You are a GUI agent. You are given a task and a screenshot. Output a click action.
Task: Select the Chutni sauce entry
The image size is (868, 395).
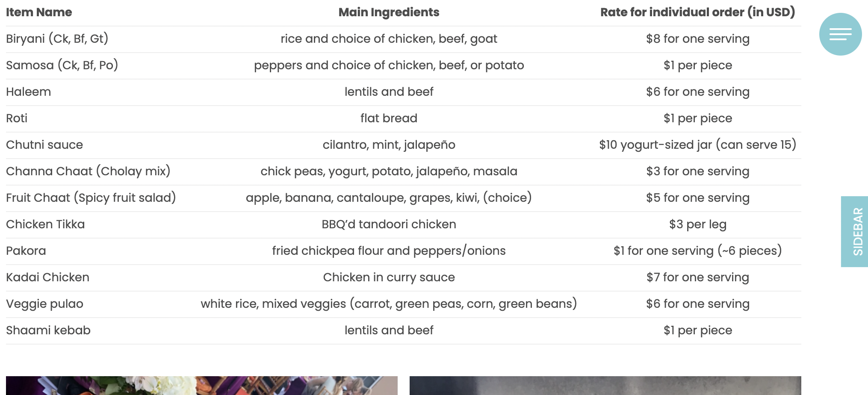coord(44,144)
